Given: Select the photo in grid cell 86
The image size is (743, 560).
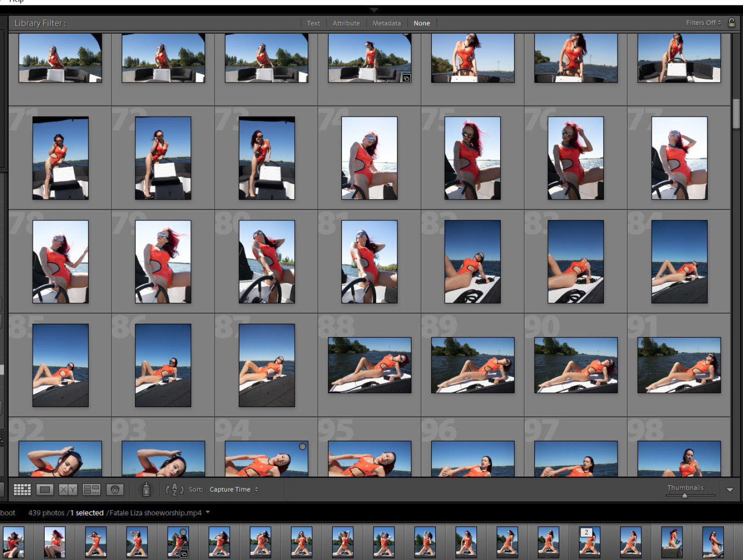Looking at the screenshot, I should tap(163, 366).
